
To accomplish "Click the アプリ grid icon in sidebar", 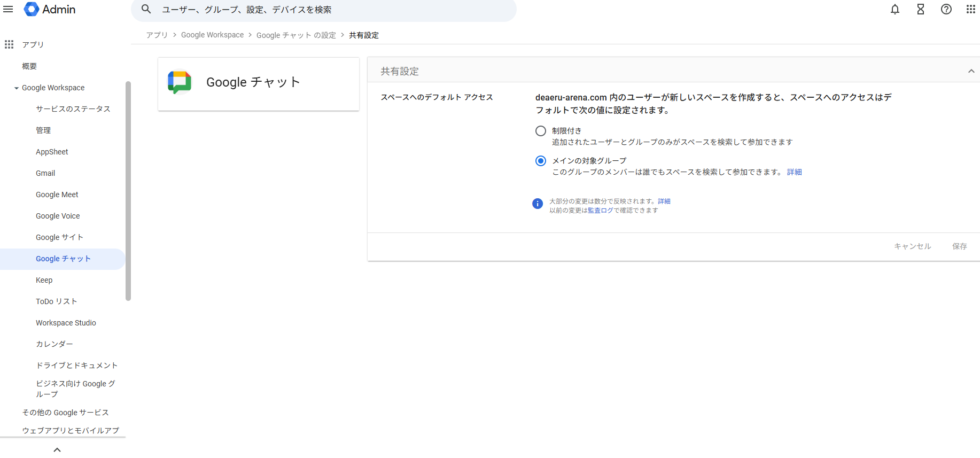I will [x=9, y=44].
